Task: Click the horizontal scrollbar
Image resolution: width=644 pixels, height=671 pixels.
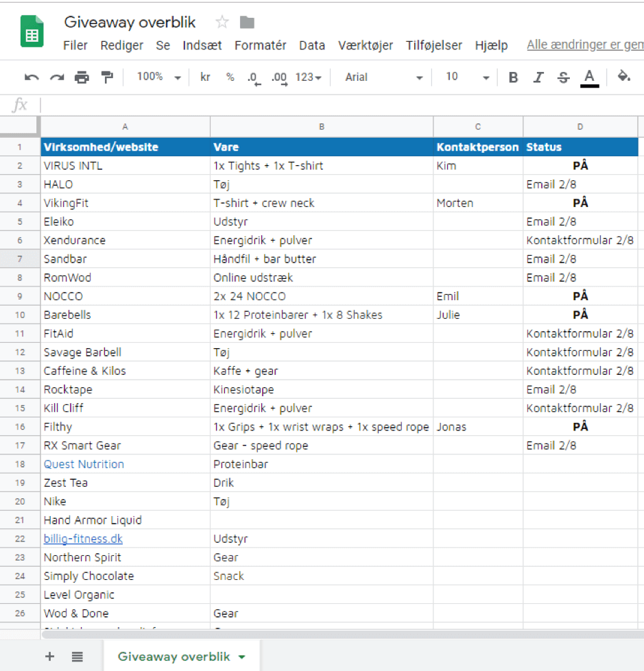Action: [342, 634]
